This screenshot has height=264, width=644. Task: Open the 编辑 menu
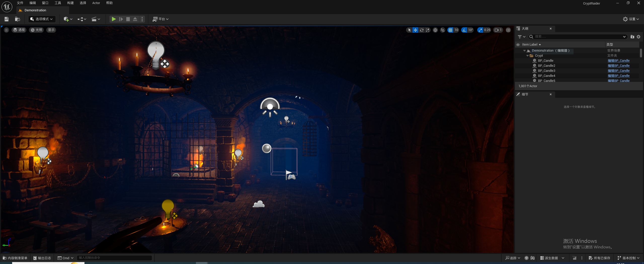click(33, 3)
